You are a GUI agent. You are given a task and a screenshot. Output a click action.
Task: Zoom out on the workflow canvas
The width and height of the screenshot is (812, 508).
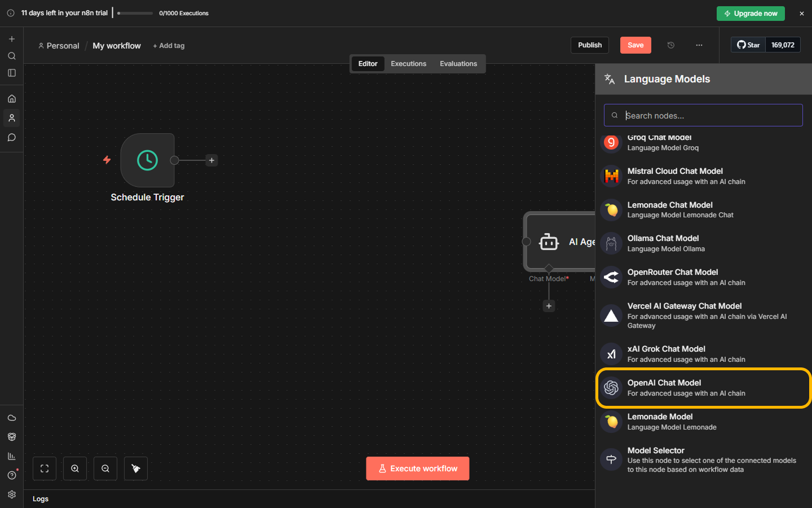(105, 468)
